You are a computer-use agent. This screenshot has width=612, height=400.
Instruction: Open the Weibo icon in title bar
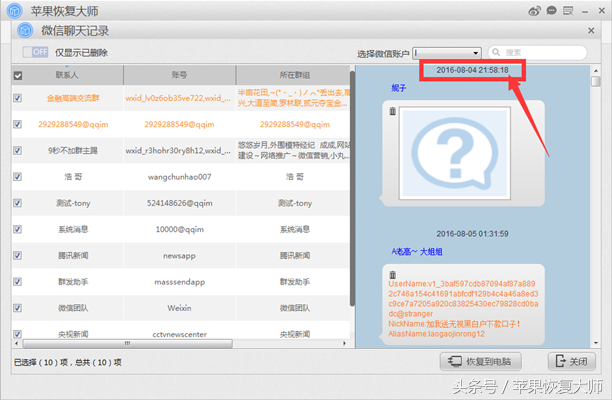click(x=534, y=11)
